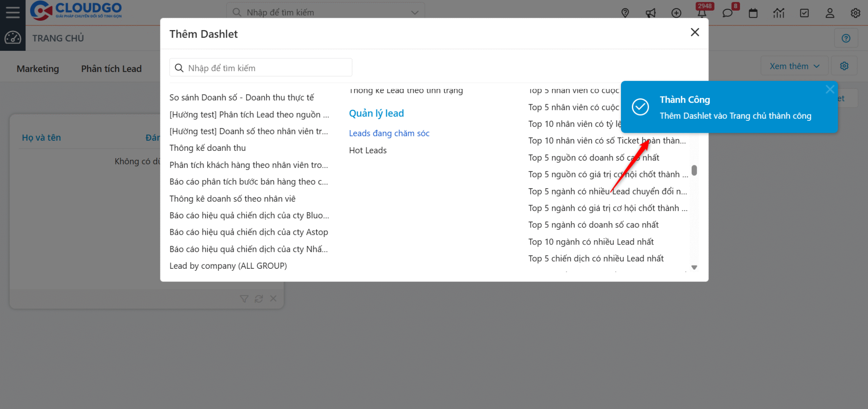Click the dashboard speedometer icon

tap(13, 38)
